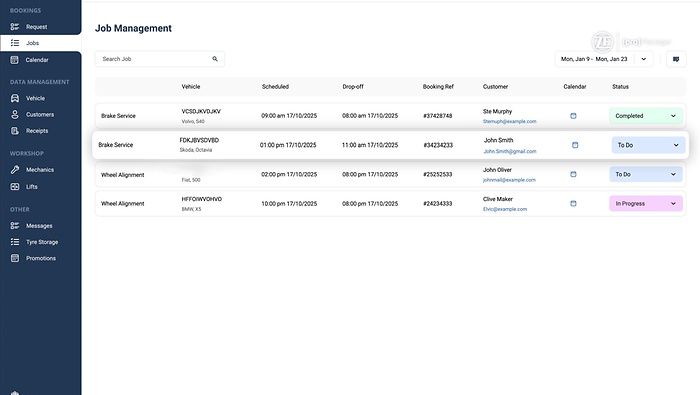The image size is (700, 395).
Task: Click vehicle HFFOIWVOHVO
Action: tap(201, 199)
